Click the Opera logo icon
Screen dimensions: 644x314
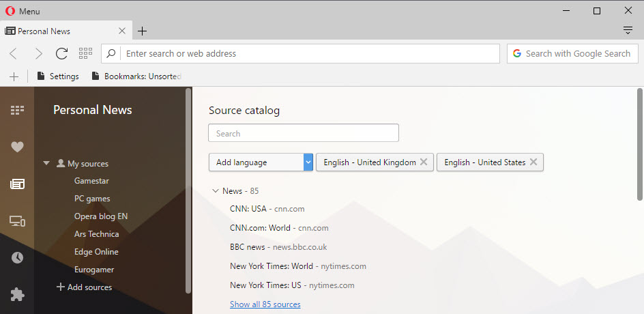10,11
